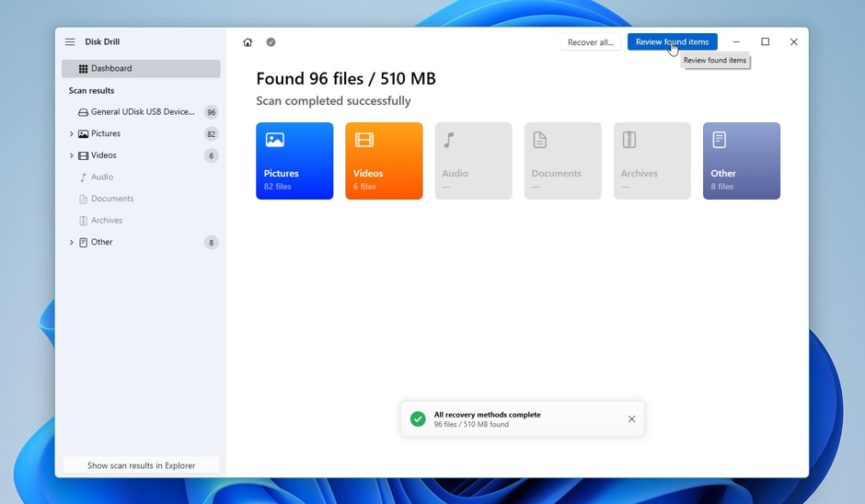Expand the Videos tree node
The height and width of the screenshot is (504, 865).
71,155
